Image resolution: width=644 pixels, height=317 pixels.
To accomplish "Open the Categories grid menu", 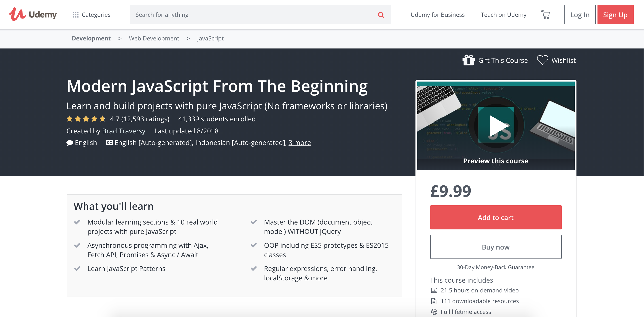I will (91, 15).
